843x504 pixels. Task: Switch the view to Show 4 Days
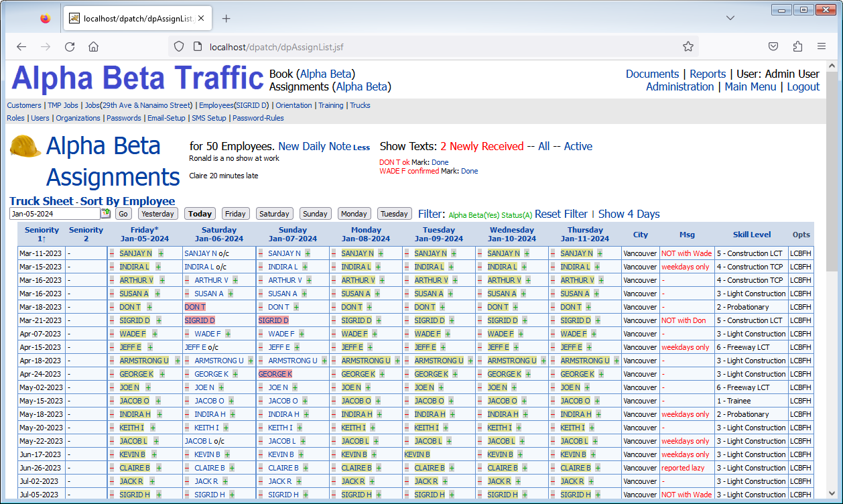(x=629, y=214)
